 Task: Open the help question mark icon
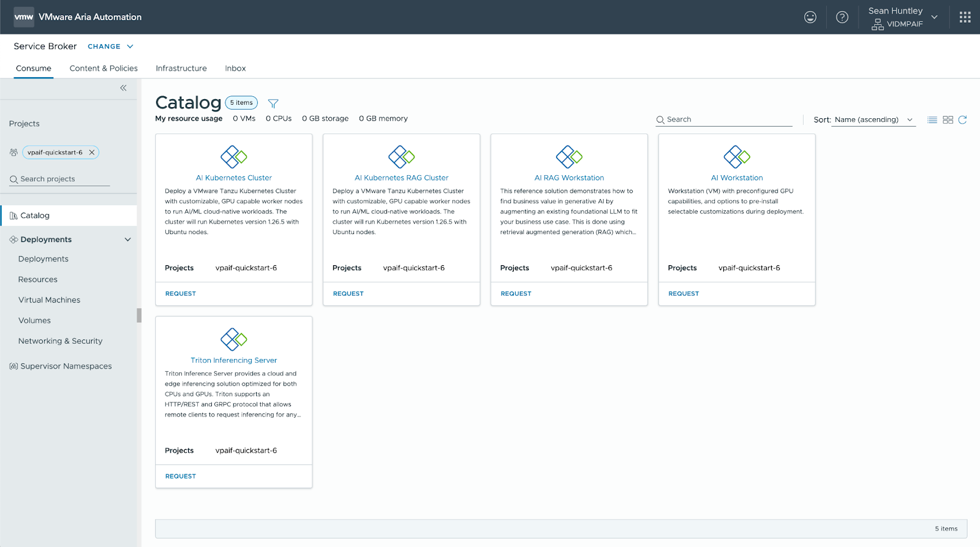coord(842,17)
